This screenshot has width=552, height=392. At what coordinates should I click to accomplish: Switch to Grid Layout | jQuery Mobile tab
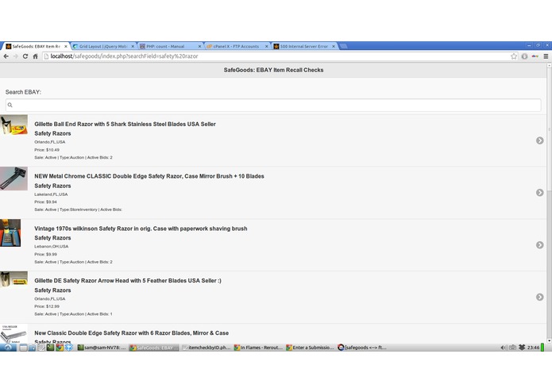coord(102,46)
